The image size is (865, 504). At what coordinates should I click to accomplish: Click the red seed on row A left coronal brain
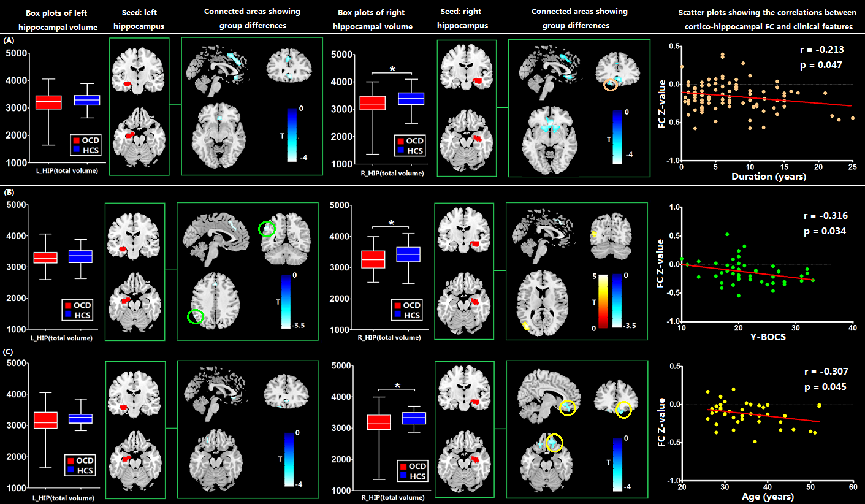point(128,83)
